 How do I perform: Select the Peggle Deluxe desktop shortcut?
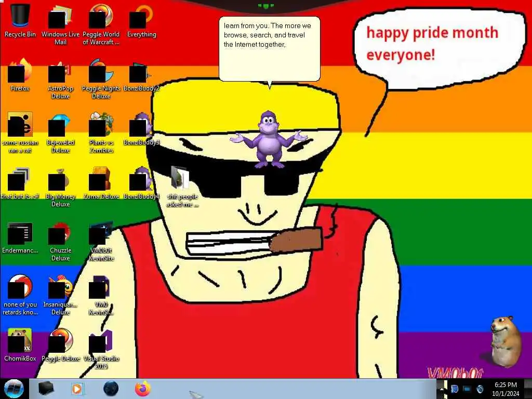click(60, 344)
